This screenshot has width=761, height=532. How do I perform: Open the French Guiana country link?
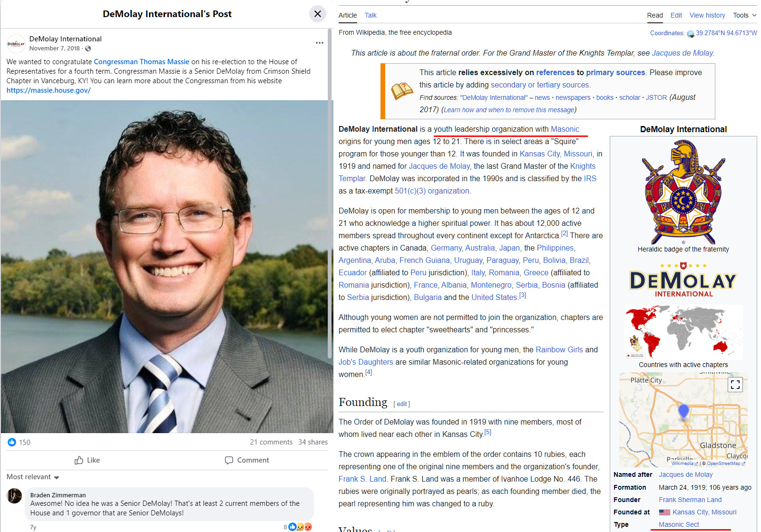pyautogui.click(x=425, y=261)
